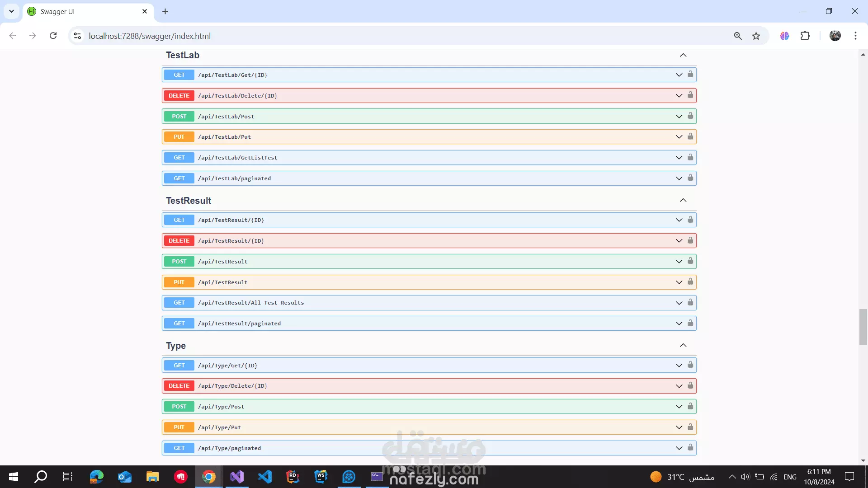
Task: Expand the PUT /api/TestResult chevron
Action: [x=679, y=282]
